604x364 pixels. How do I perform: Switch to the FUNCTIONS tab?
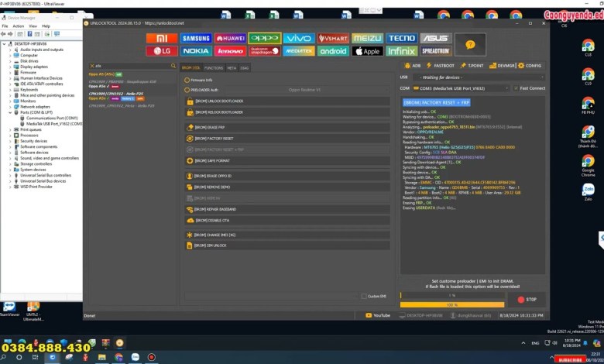[x=214, y=68]
